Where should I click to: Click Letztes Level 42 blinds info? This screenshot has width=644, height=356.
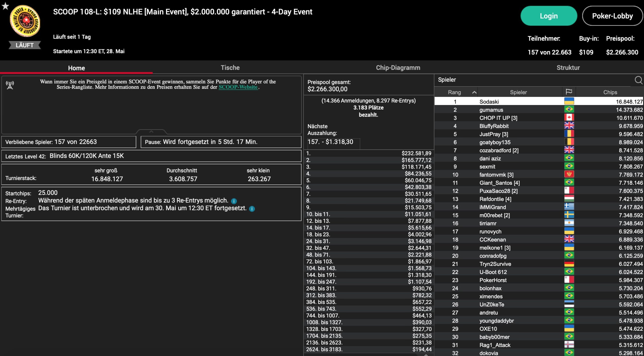[x=151, y=156]
